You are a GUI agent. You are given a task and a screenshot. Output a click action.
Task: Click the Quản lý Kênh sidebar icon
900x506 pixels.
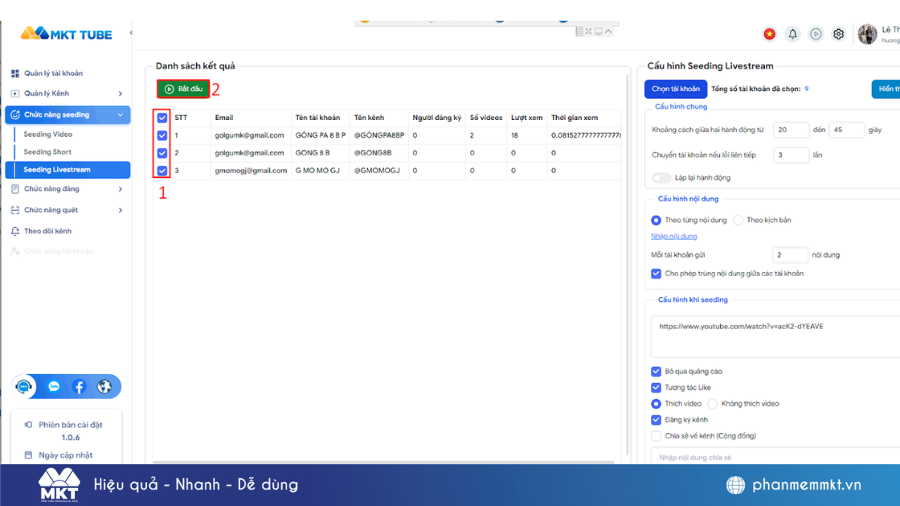15,94
